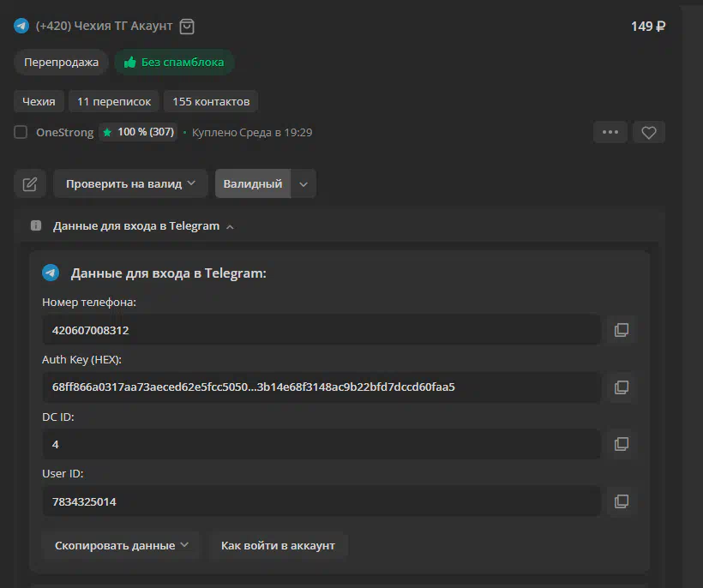Click the info icon beside login data header
Screen dimensions: 703x588
(36, 225)
